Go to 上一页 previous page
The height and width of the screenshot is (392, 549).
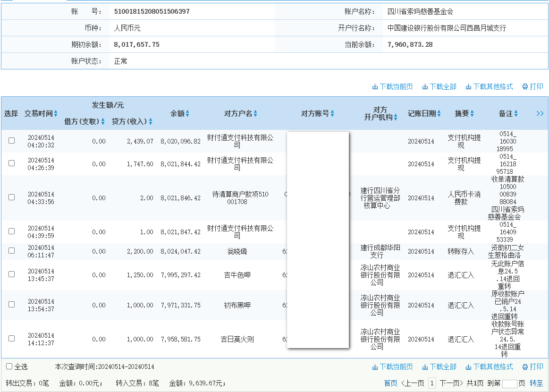413,383
